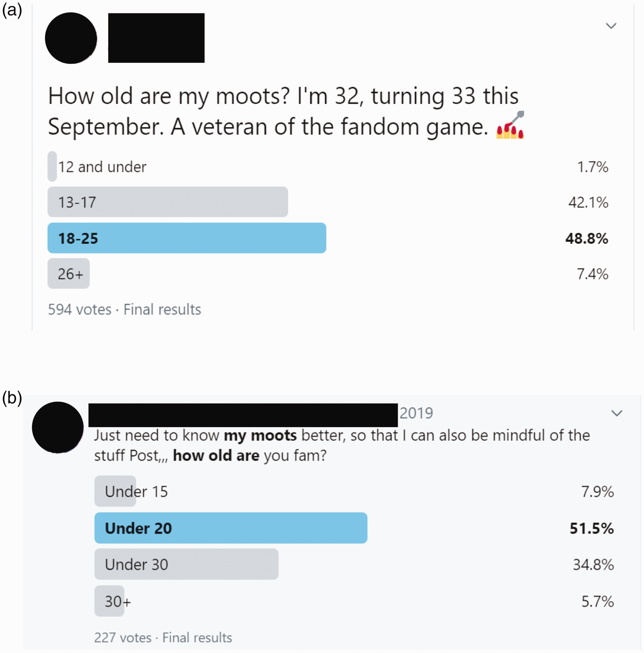Click the redacted username of first tweet
This screenshot has width=644, height=653.
click(x=156, y=38)
